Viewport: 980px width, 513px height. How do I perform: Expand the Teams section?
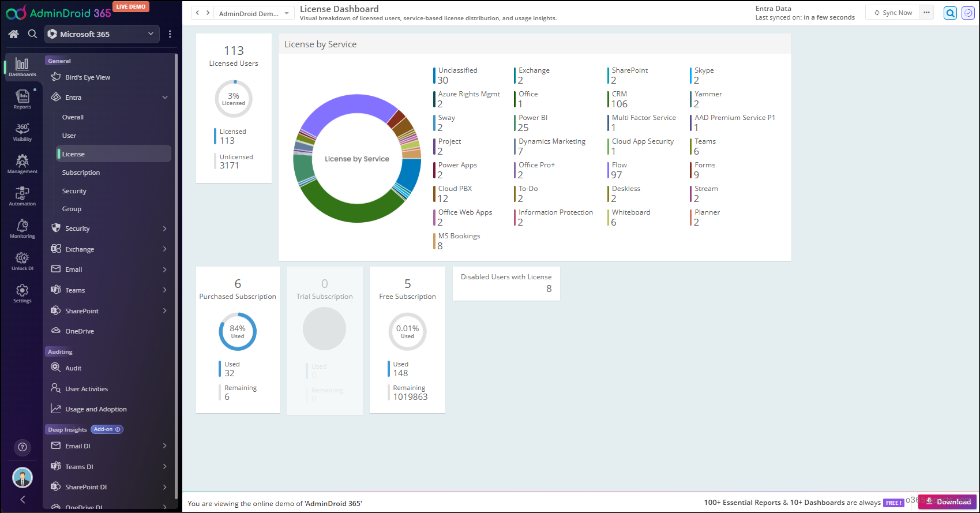[165, 290]
